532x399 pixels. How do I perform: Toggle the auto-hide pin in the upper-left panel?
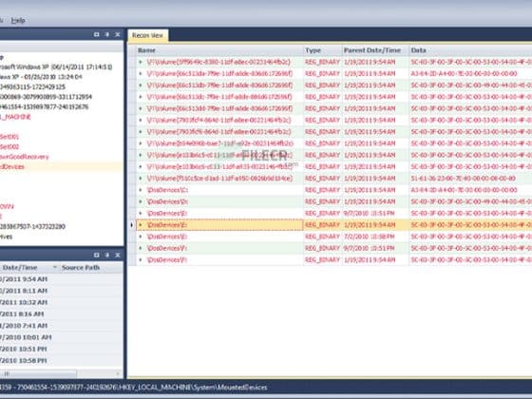coord(107,34)
